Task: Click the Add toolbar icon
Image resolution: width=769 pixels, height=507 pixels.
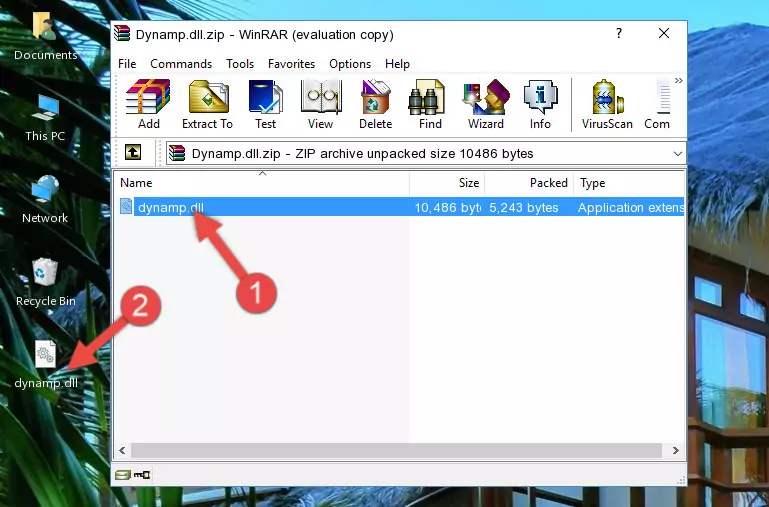Action: coord(148,104)
